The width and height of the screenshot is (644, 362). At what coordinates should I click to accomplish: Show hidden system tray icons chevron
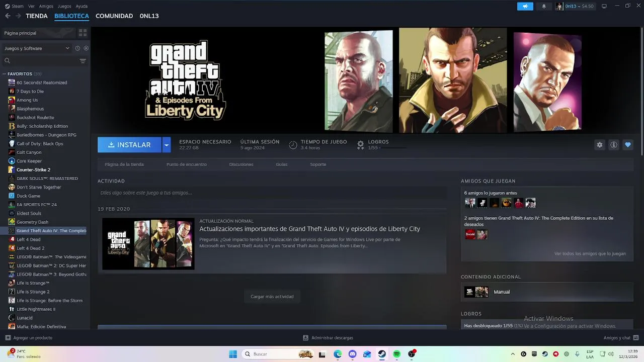click(x=513, y=354)
